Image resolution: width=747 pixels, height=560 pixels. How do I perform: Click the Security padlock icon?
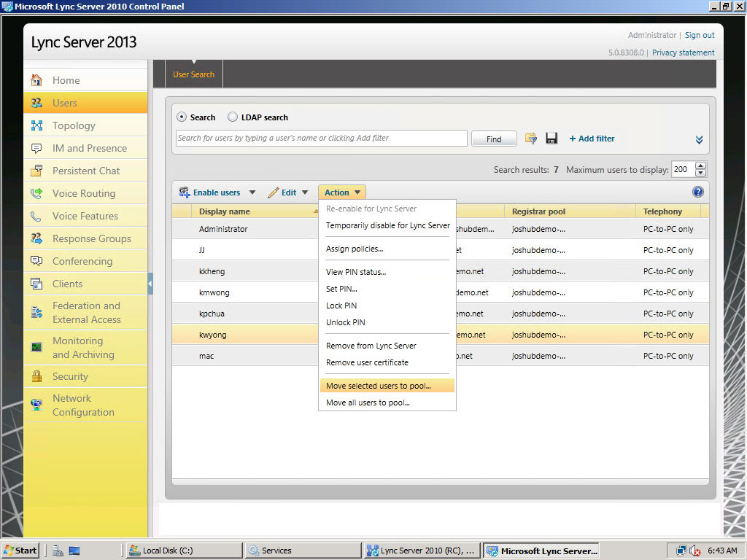(36, 376)
